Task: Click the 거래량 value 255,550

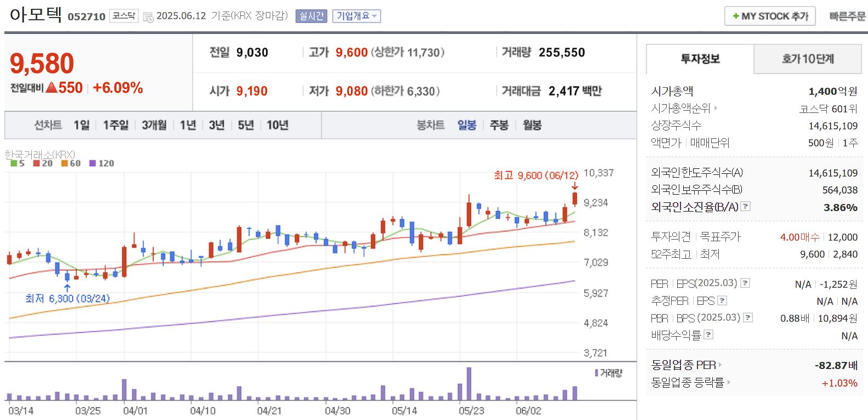Action: click(561, 53)
